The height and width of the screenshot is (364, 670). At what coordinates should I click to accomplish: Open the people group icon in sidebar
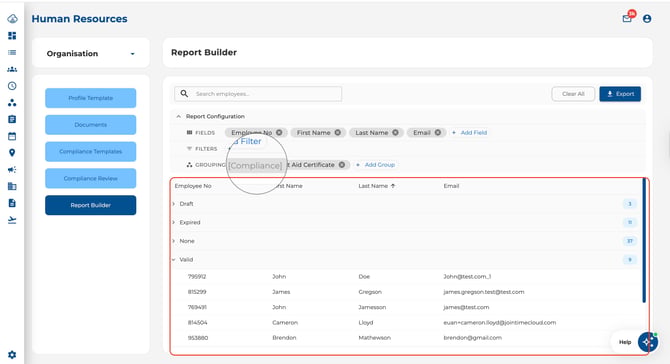[12, 69]
